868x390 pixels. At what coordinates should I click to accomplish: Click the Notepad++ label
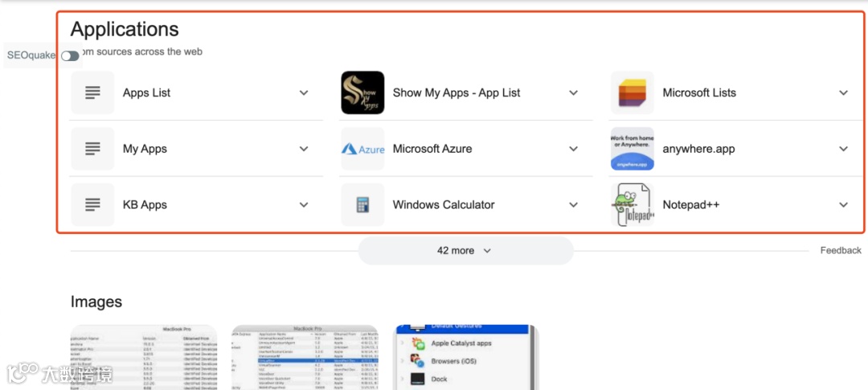pyautogui.click(x=691, y=205)
